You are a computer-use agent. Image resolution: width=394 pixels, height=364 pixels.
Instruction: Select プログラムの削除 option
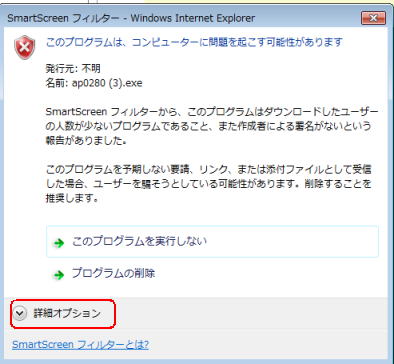113,274
